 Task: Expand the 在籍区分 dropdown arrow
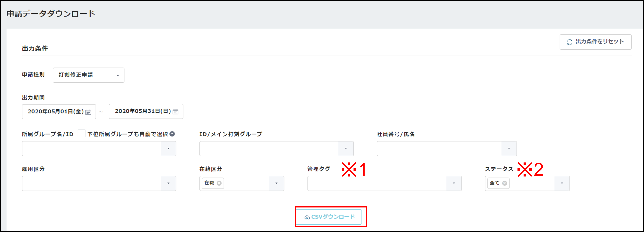tap(276, 183)
